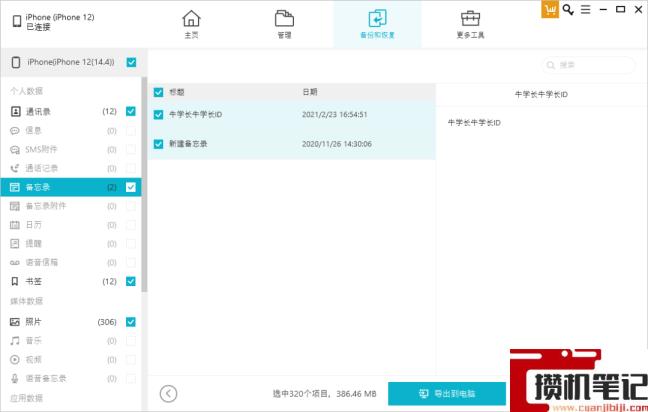Select the 提醒 sidebar item
Screen dimensions: 648x412
pos(71,243)
